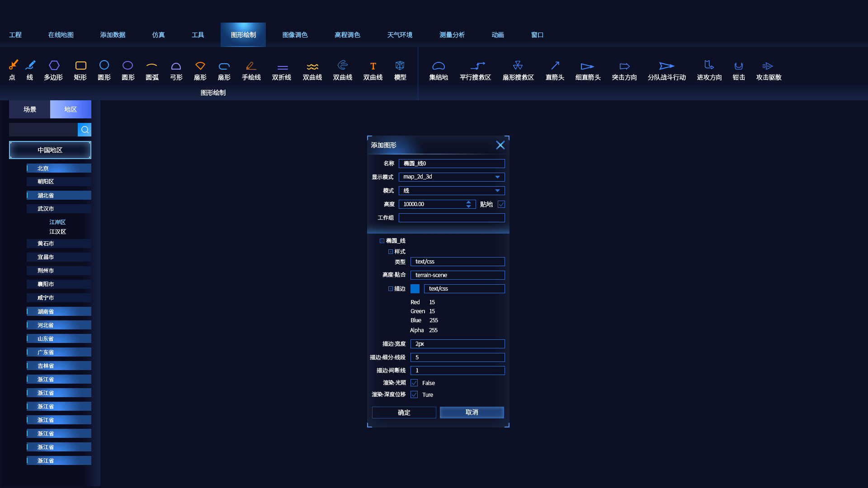This screenshot has width=868, height=488.
Task: Switch to the 场景 tab
Action: [x=30, y=109]
